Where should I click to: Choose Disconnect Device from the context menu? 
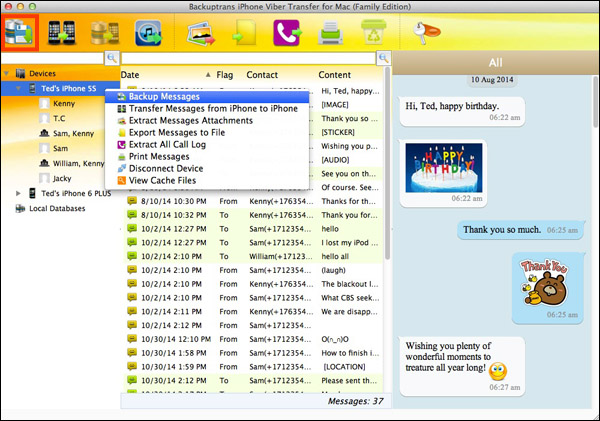coord(207,168)
